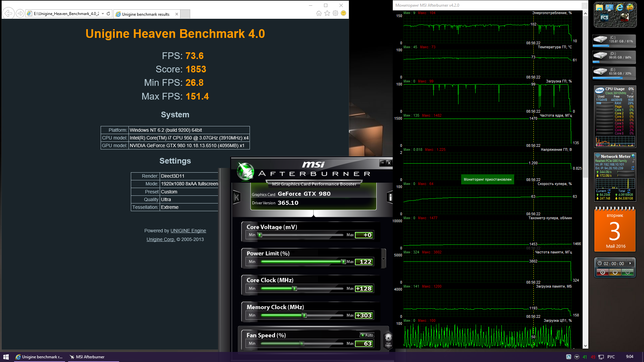Image resolution: width=644 pixels, height=362 pixels.
Task: Select MSI Afterburner in the taskbar
Action: pos(87,357)
